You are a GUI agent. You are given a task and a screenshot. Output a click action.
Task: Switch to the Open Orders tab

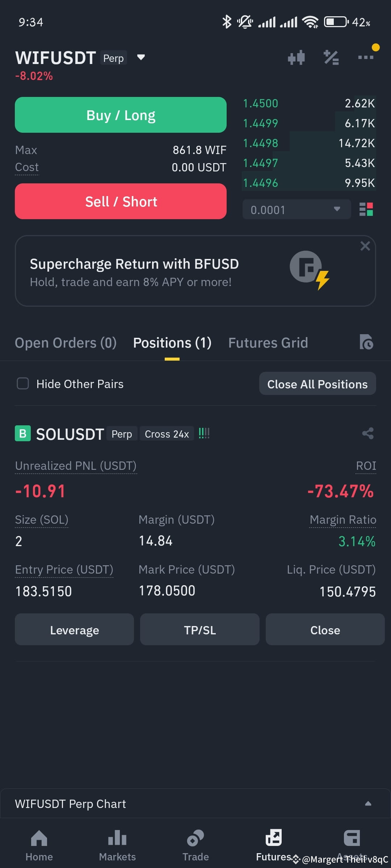click(66, 343)
